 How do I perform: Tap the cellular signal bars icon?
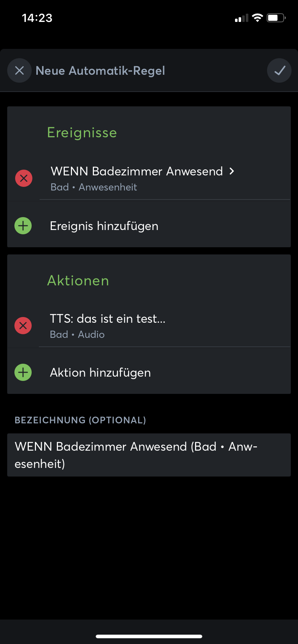[241, 18]
